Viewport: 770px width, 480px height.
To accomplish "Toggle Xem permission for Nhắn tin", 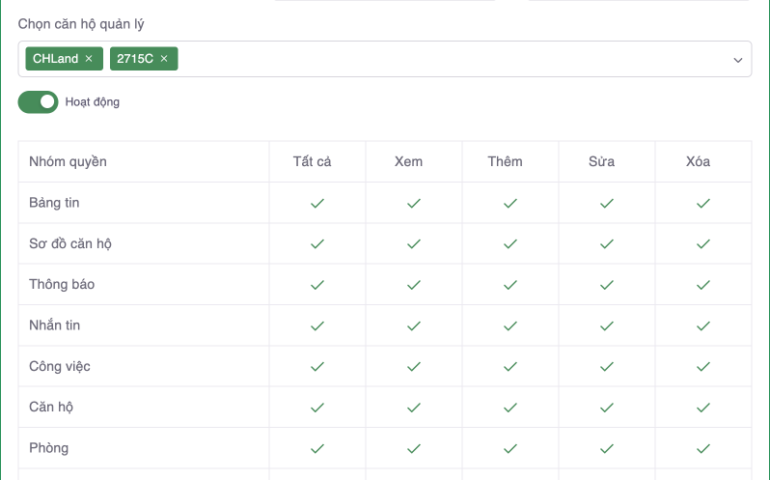I will pyautogui.click(x=413, y=326).
